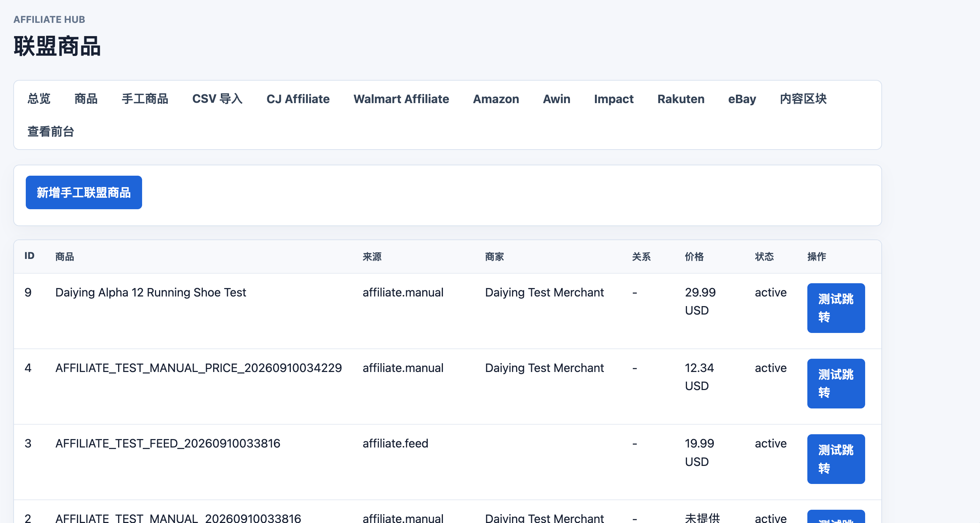Click the 价格 column header
Image resolution: width=980 pixels, height=523 pixels.
pyautogui.click(x=694, y=257)
